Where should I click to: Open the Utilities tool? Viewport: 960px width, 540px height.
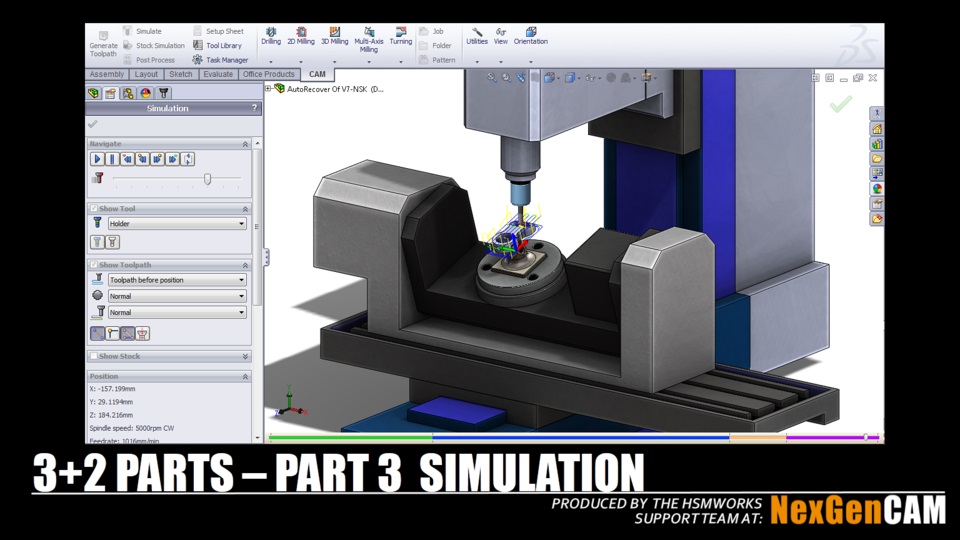point(477,36)
